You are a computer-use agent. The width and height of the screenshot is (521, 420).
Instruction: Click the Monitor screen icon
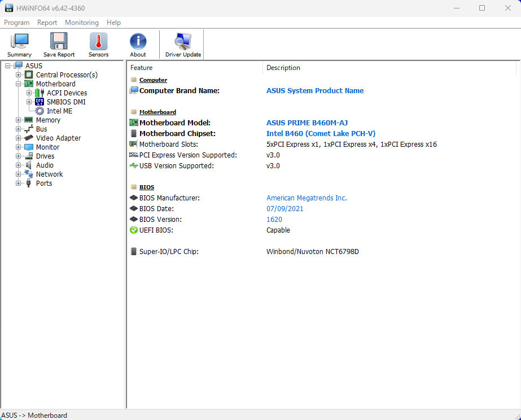tap(29, 147)
